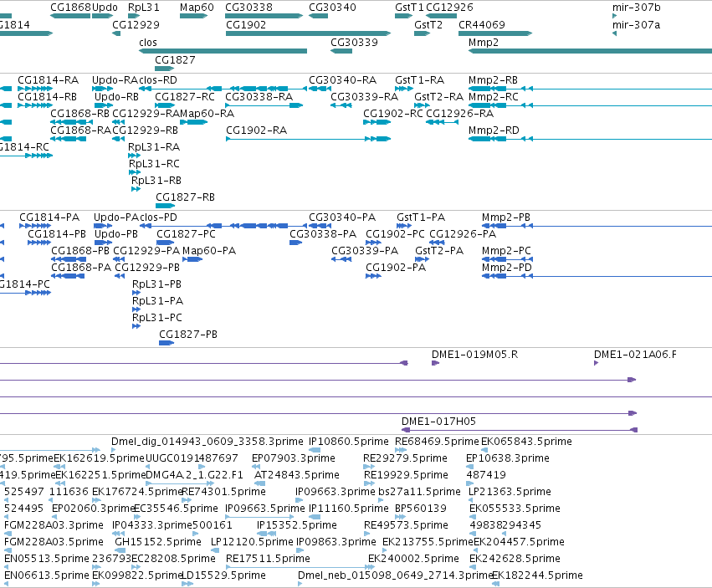The width and height of the screenshot is (712, 588).
Task: Click the CG1827-RB transcript label
Action: [x=185, y=197]
